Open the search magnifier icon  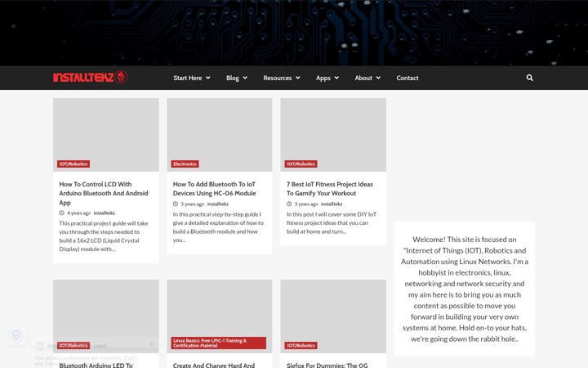coord(529,78)
